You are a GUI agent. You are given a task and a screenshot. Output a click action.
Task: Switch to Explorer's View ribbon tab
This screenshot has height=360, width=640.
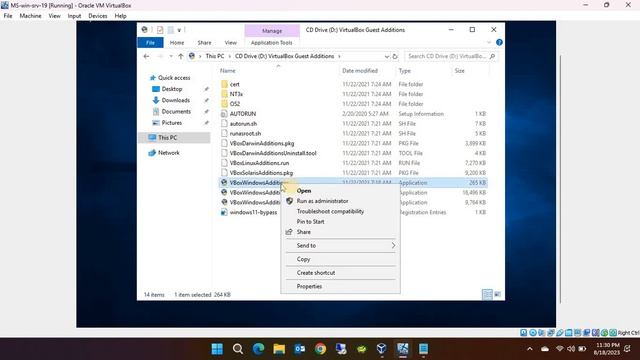231,42
